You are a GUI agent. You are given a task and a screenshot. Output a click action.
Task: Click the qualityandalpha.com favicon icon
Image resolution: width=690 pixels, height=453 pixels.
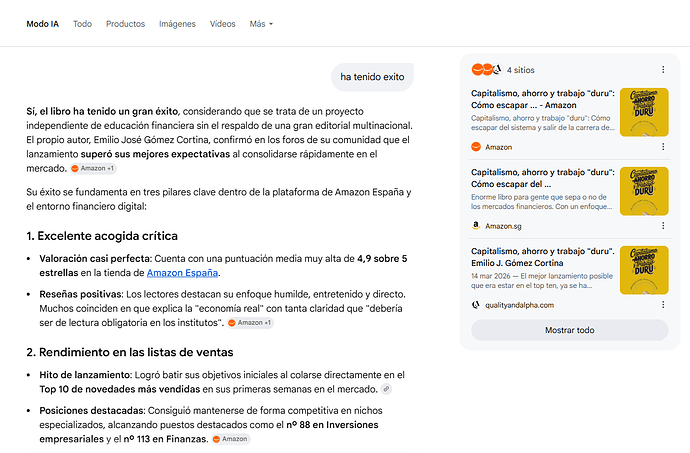pos(476,305)
